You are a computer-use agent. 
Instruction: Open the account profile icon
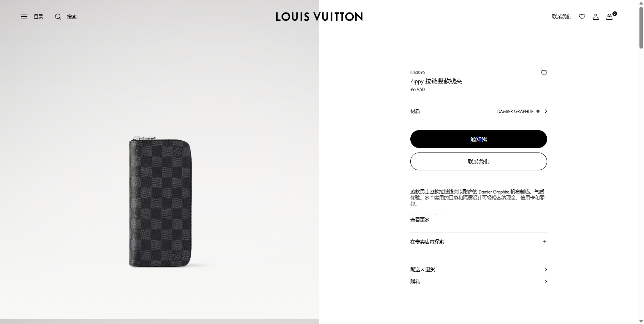tap(596, 17)
